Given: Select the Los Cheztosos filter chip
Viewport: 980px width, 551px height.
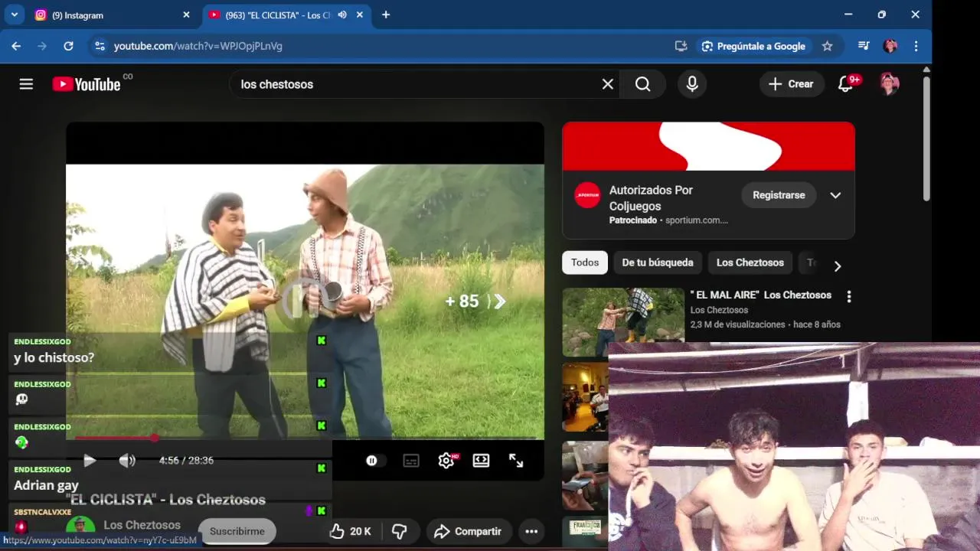Looking at the screenshot, I should pyautogui.click(x=750, y=262).
